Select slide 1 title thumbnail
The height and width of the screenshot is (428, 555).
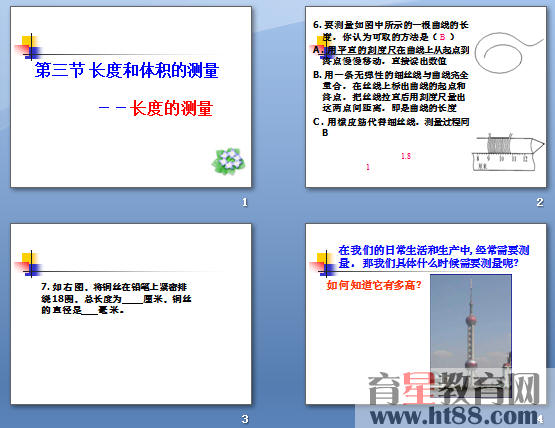(131, 97)
